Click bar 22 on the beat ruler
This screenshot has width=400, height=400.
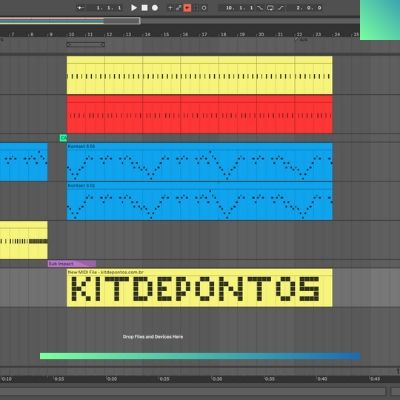(299, 34)
